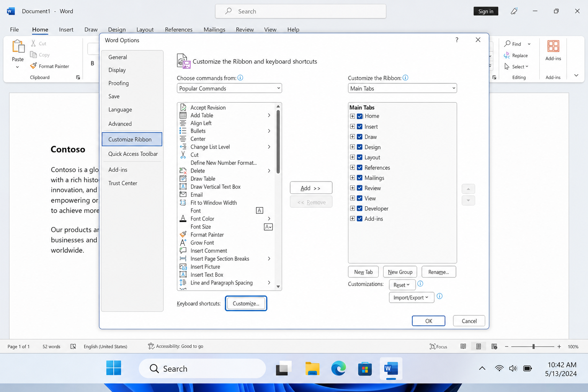Screen dimensions: 588x392
Task: Uncheck the Mailings tab checkbox
Action: pos(360,178)
